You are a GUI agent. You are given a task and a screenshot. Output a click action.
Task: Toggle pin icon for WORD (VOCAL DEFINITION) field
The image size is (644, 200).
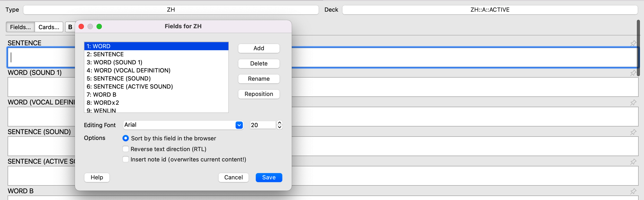pyautogui.click(x=633, y=103)
